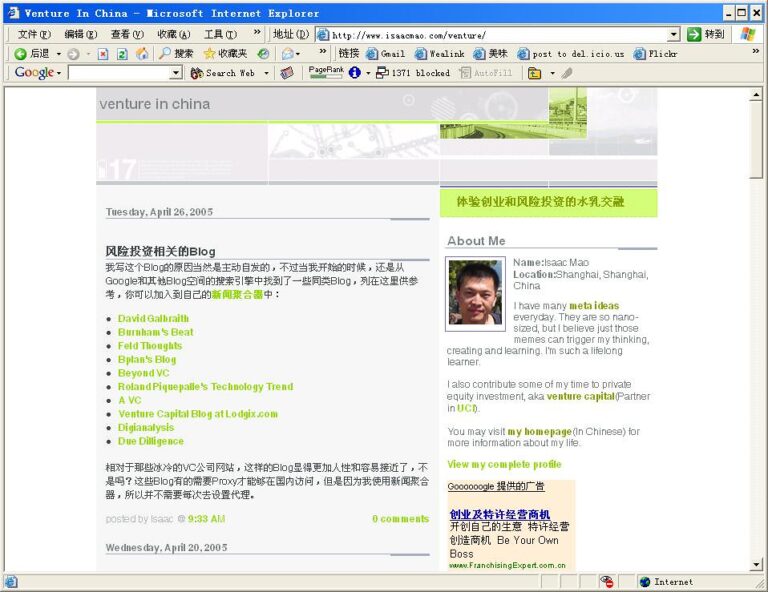
Task: Click the Isaac Mao profile photo
Action: [x=475, y=294]
